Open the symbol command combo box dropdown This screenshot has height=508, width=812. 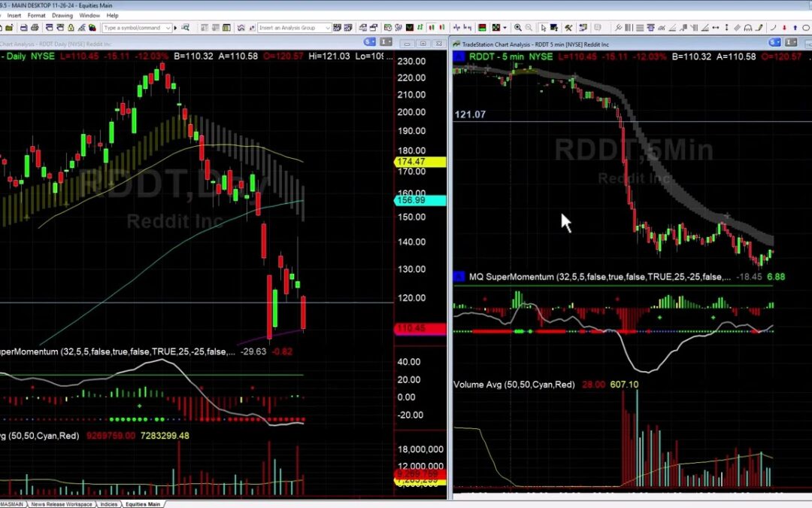coord(168,27)
